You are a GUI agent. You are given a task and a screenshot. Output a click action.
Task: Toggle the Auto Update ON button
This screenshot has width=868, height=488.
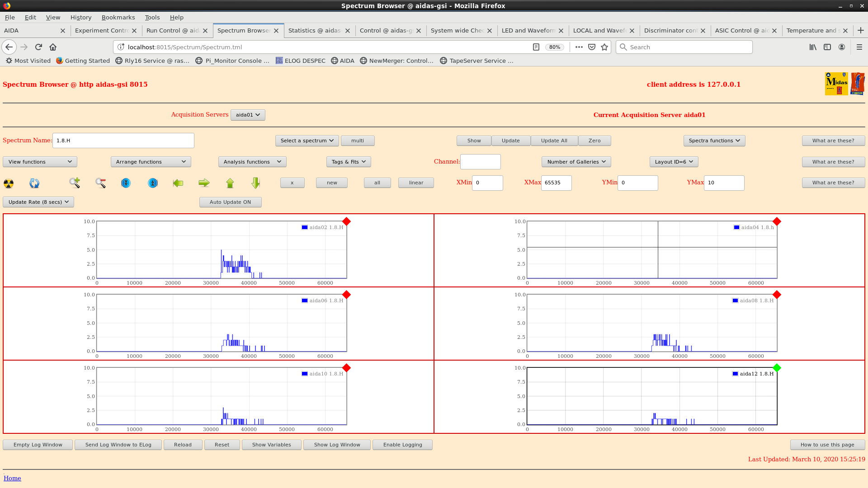pyautogui.click(x=230, y=202)
